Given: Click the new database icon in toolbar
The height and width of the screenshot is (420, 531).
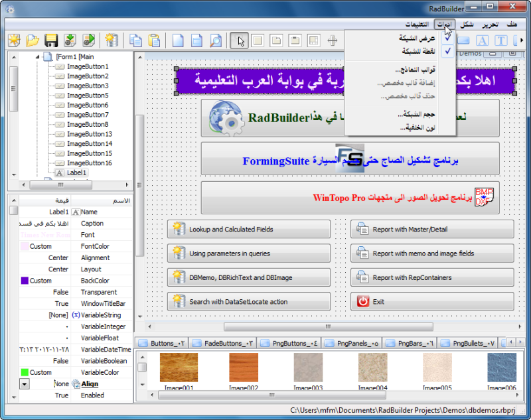Looking at the screenshot, I should point(112,40).
